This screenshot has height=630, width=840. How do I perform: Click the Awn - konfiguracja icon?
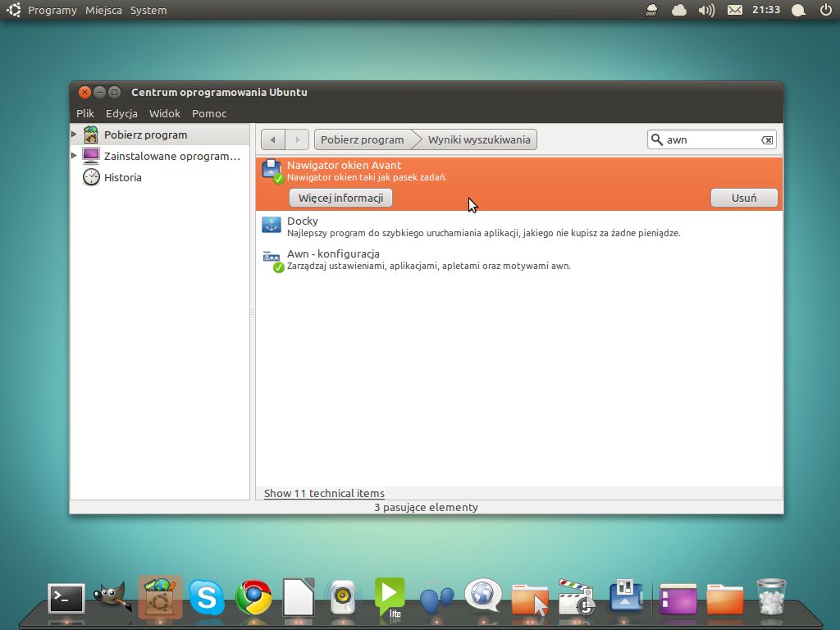tap(272, 260)
